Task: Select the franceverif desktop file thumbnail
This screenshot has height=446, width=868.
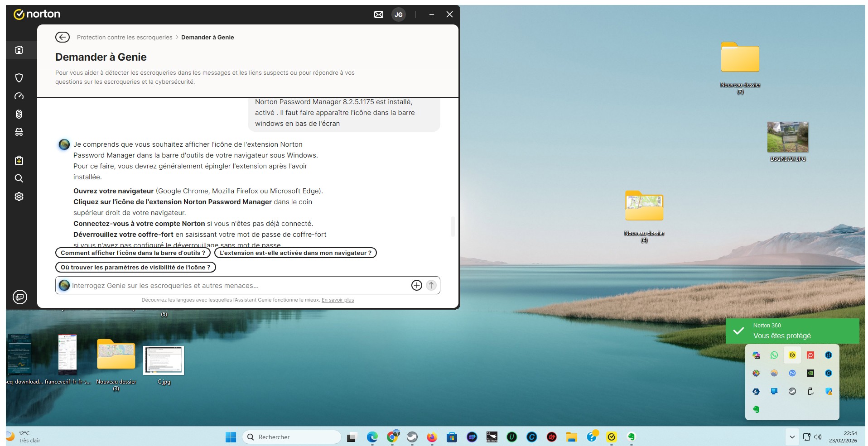Action: 68,355
